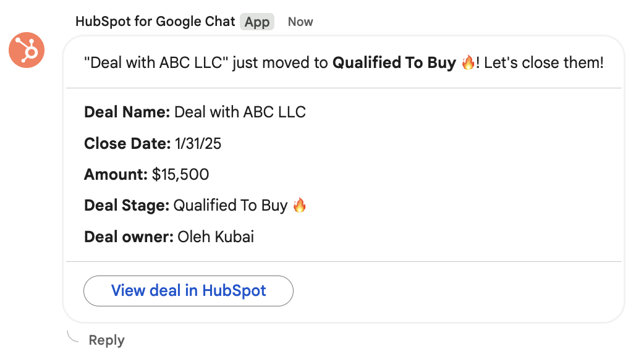Click the Deal Stage label
This screenshot has height=362, width=644.
coord(127,206)
